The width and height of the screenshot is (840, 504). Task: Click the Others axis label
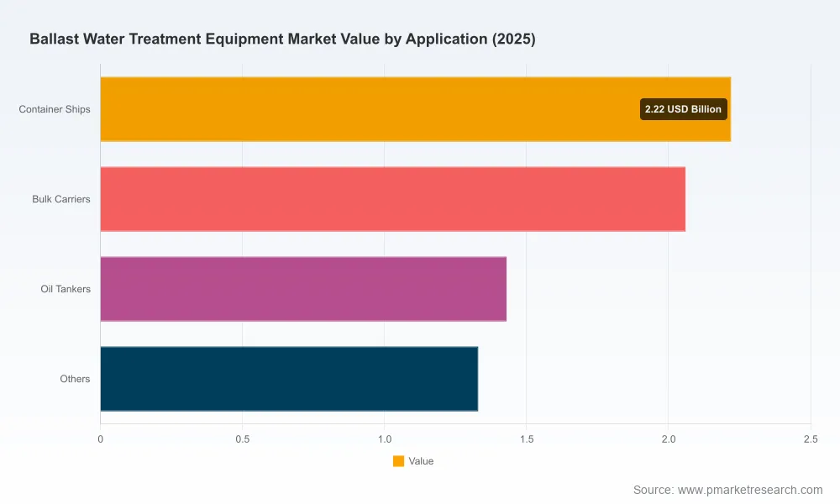click(75, 379)
